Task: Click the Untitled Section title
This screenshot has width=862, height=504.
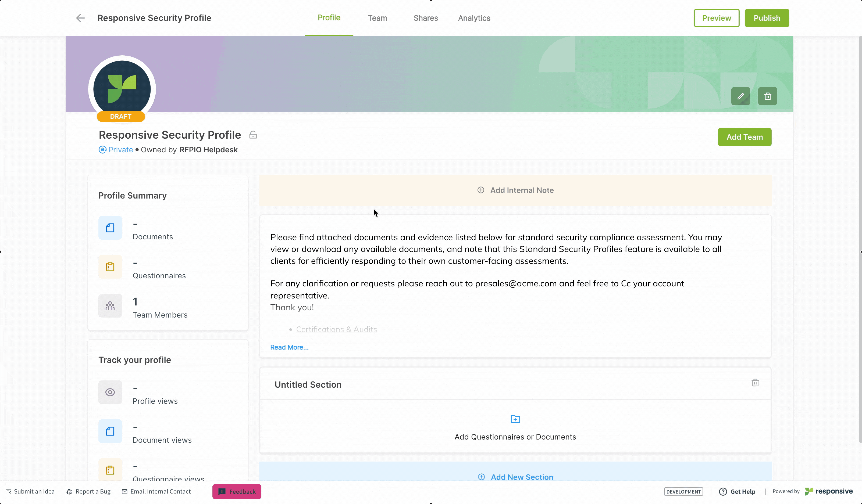Action: (x=308, y=385)
